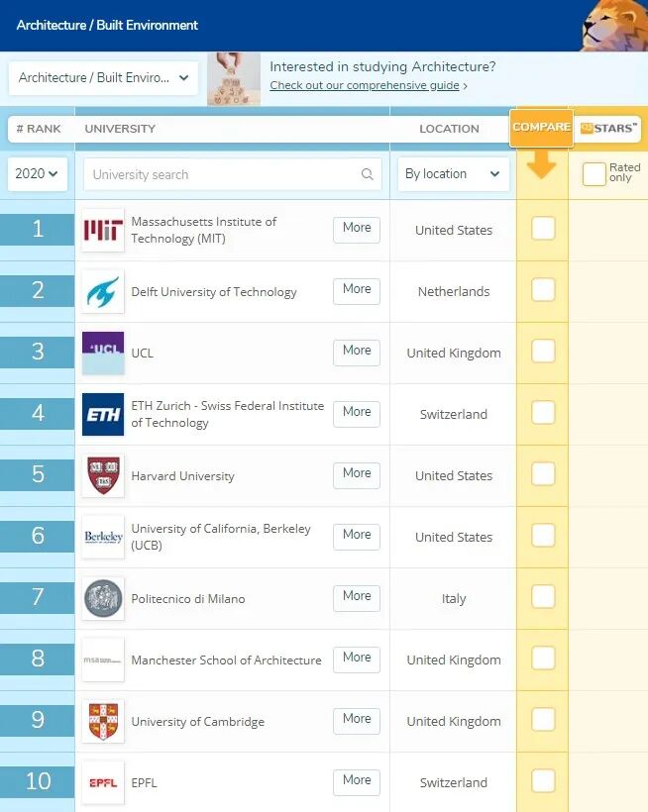Tick the compare checkbox for Delft University
This screenshot has height=812, width=648.
(x=543, y=289)
